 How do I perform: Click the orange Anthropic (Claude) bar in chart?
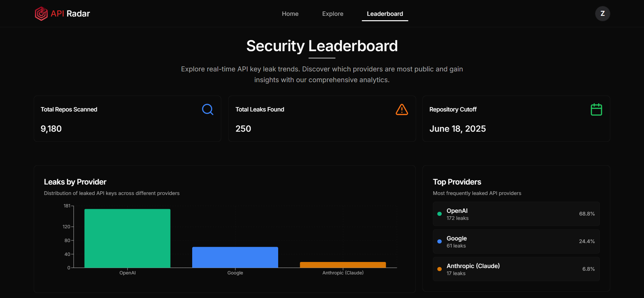343,265
